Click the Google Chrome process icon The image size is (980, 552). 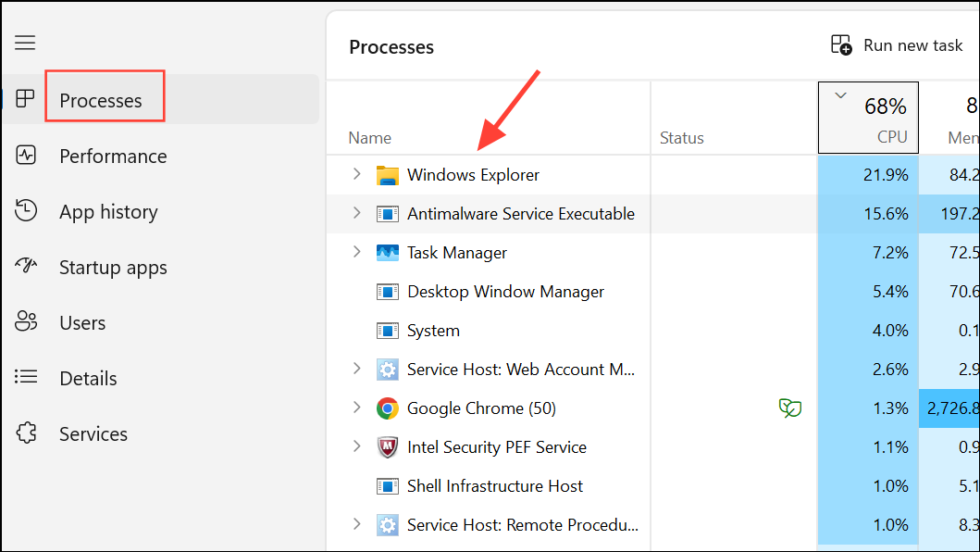[x=387, y=408]
